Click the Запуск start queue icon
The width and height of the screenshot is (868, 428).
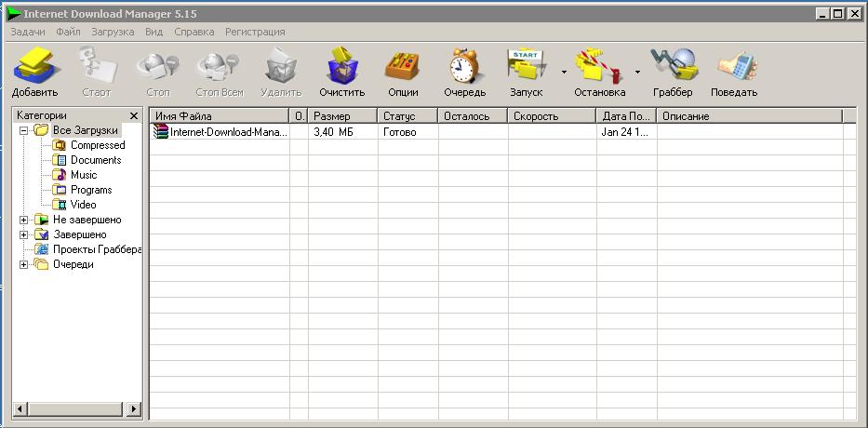527,65
